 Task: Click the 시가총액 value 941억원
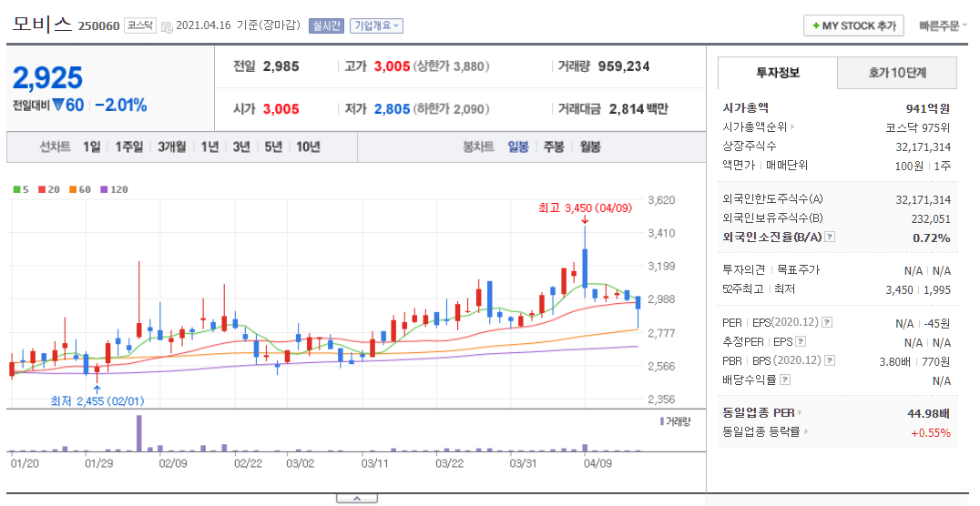[928, 108]
